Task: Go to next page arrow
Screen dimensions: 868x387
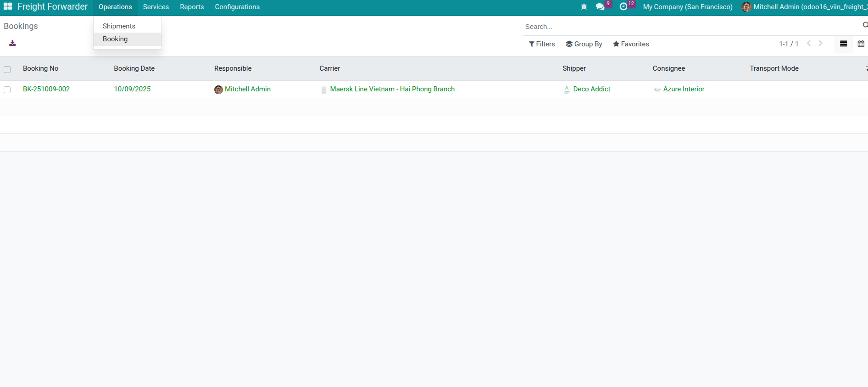Action: point(821,44)
